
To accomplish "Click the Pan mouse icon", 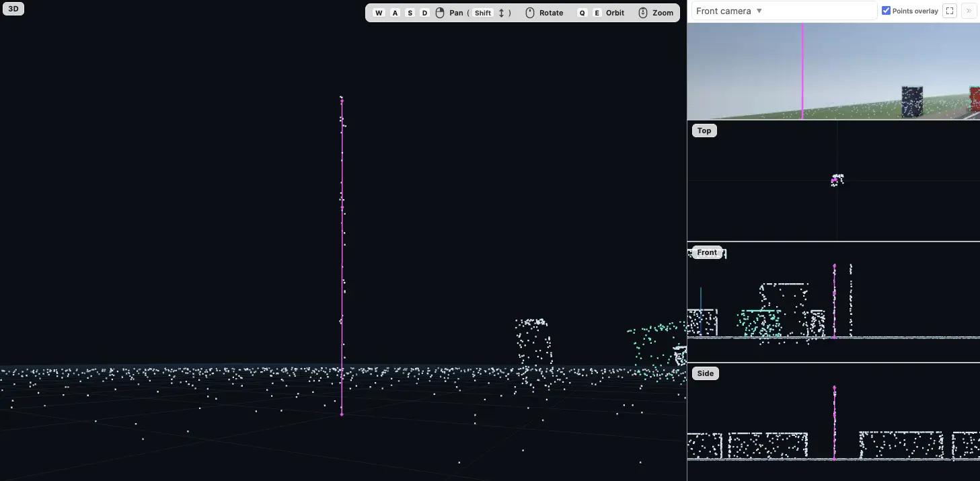I will 440,13.
